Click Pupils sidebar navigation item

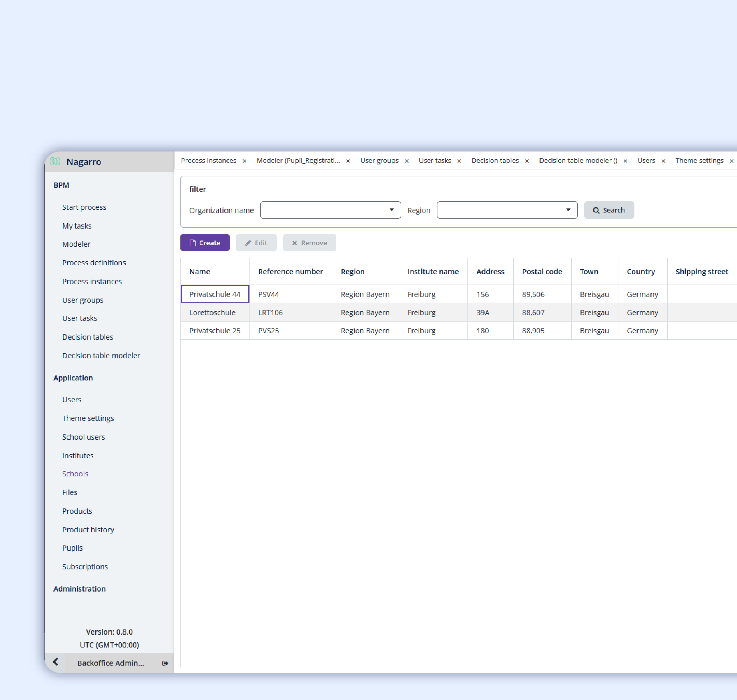click(x=72, y=547)
